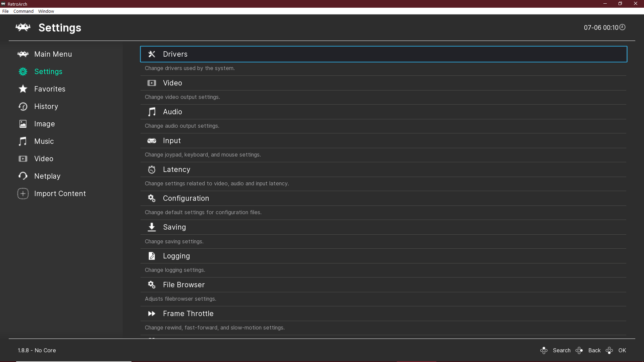Open the Saving settings row
This screenshot has width=644, height=362.
coord(383,227)
